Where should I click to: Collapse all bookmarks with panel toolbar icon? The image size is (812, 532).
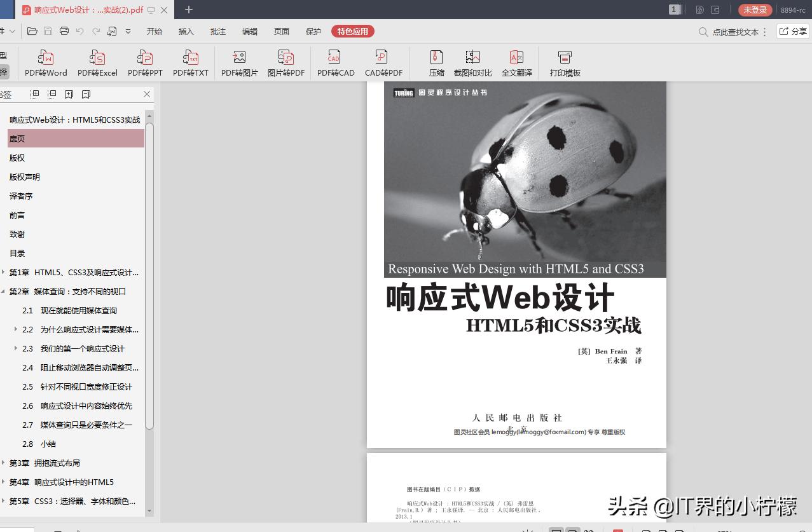point(52,94)
